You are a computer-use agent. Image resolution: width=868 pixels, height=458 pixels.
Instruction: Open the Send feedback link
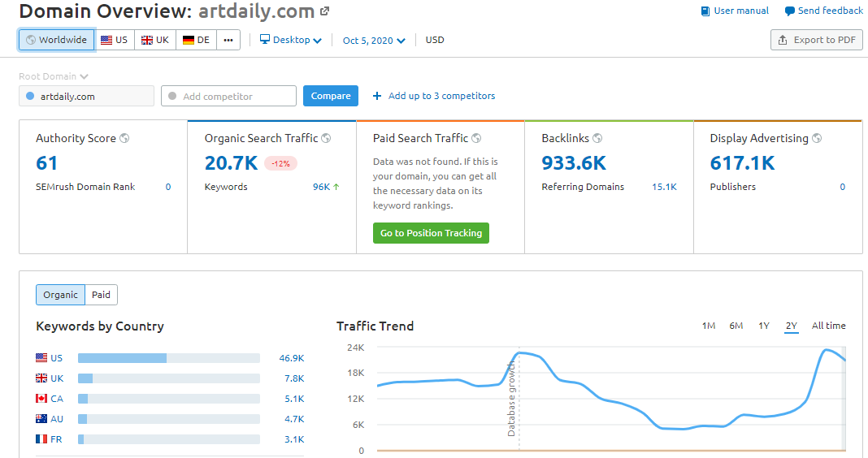pos(824,11)
